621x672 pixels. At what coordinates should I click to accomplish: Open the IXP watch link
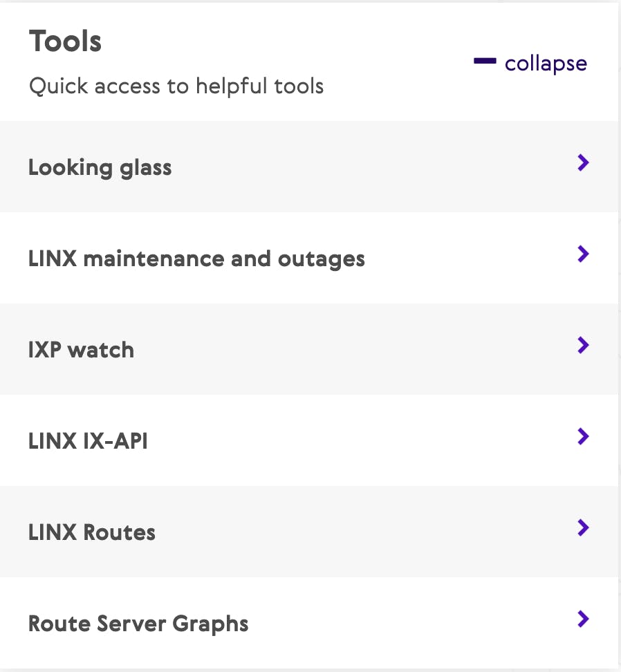coord(81,350)
